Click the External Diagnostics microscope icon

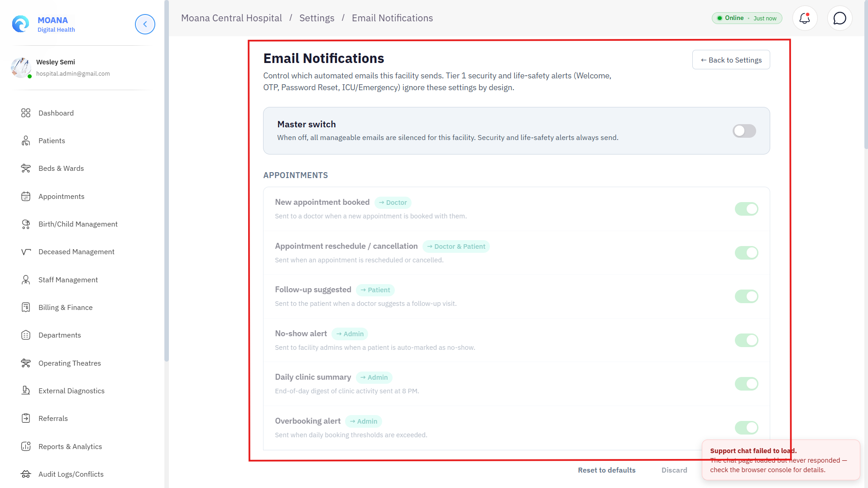26,391
